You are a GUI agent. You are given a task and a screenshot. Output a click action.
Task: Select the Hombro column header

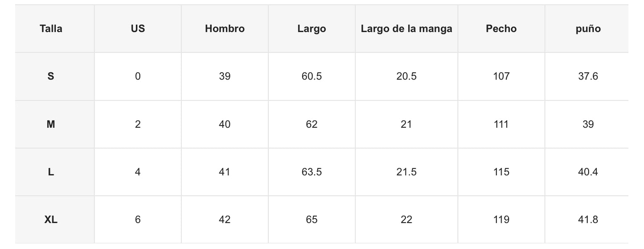point(225,29)
